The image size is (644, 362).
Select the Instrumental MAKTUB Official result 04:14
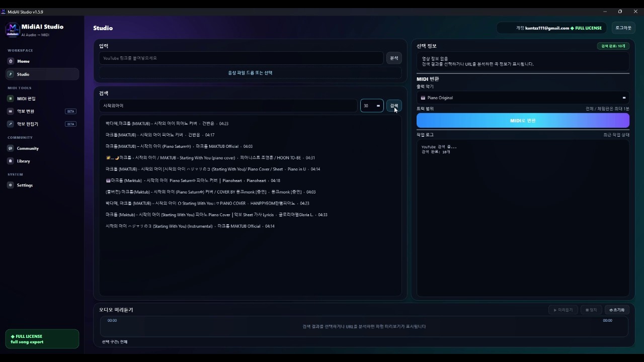(250, 226)
